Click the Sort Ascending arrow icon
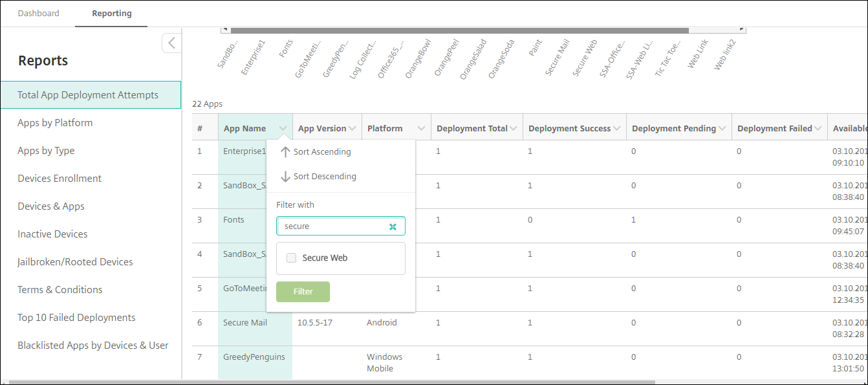The image size is (868, 385). (285, 152)
